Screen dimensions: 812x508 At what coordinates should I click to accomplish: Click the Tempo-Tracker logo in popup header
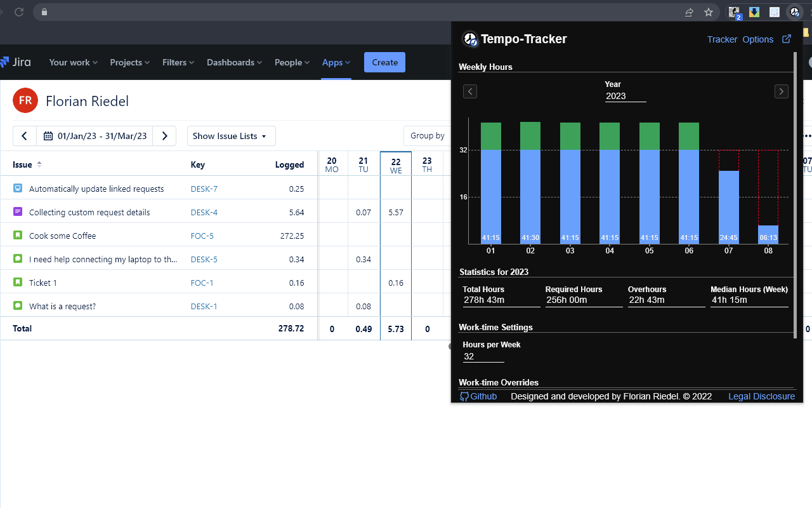pyautogui.click(x=470, y=39)
